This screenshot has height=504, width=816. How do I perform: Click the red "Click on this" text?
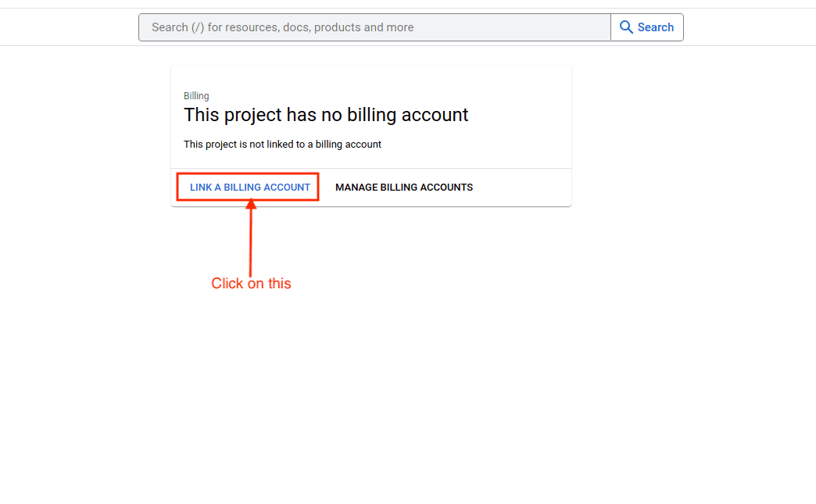(x=251, y=284)
